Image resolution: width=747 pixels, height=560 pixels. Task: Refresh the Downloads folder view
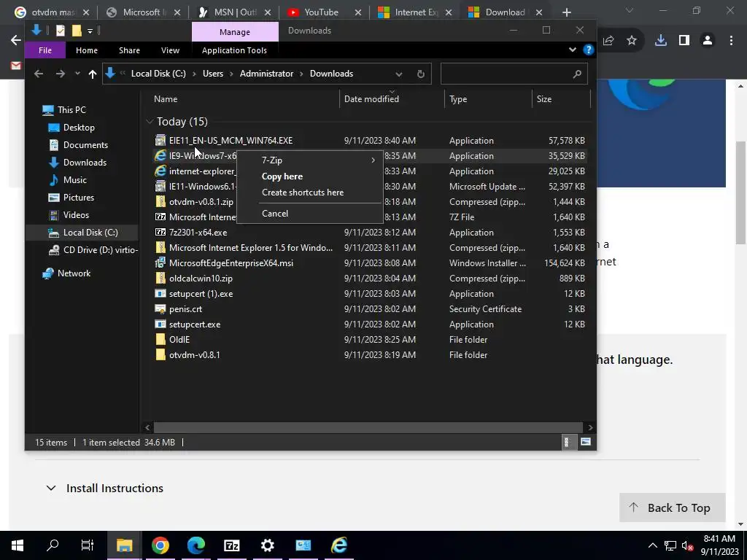click(x=420, y=74)
